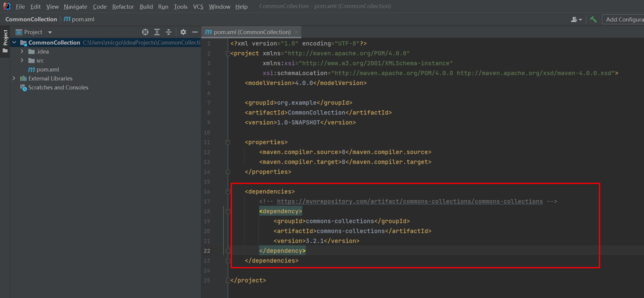The height and width of the screenshot is (298, 644).
Task: Open the VCS menu
Action: 198,6
